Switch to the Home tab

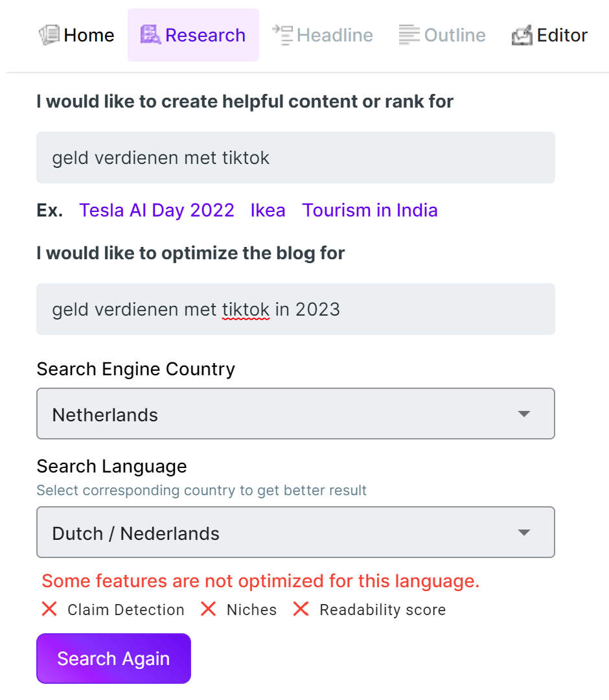pos(76,35)
